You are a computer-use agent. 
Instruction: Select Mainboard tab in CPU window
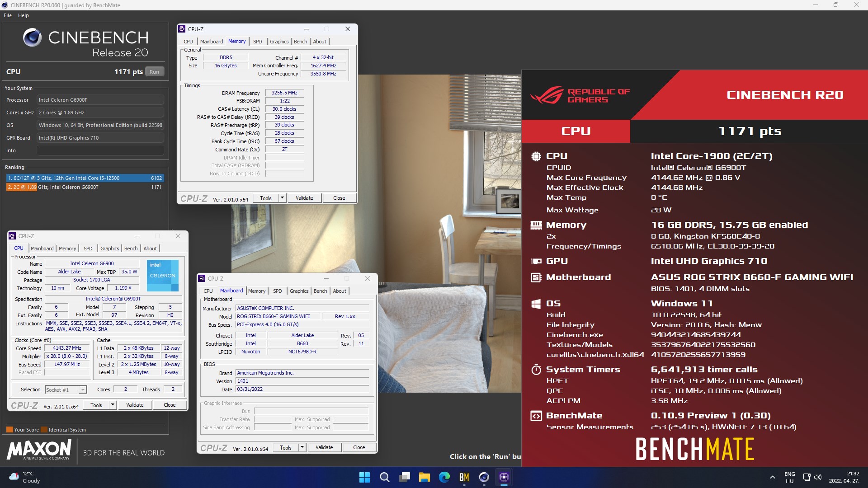coord(42,249)
